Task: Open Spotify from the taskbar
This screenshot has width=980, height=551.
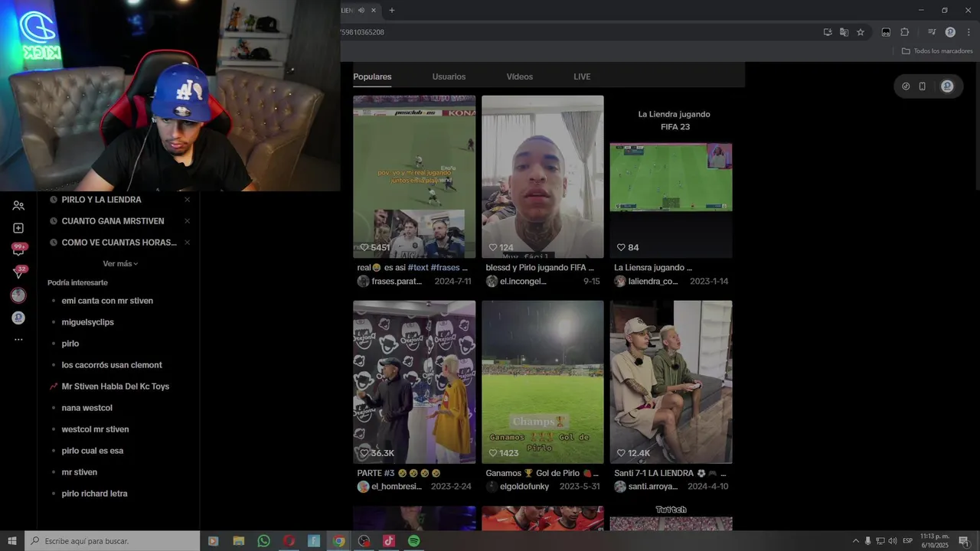Action: coord(414,541)
